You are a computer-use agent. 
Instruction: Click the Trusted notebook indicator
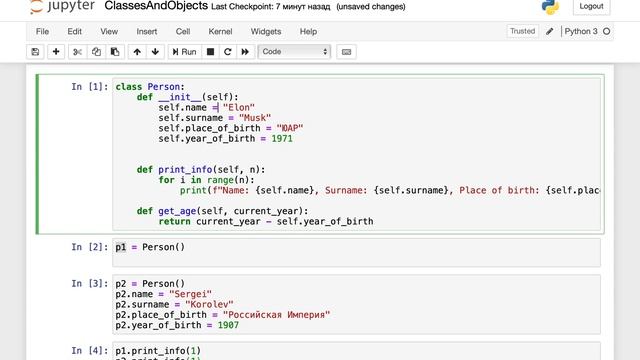(x=522, y=31)
